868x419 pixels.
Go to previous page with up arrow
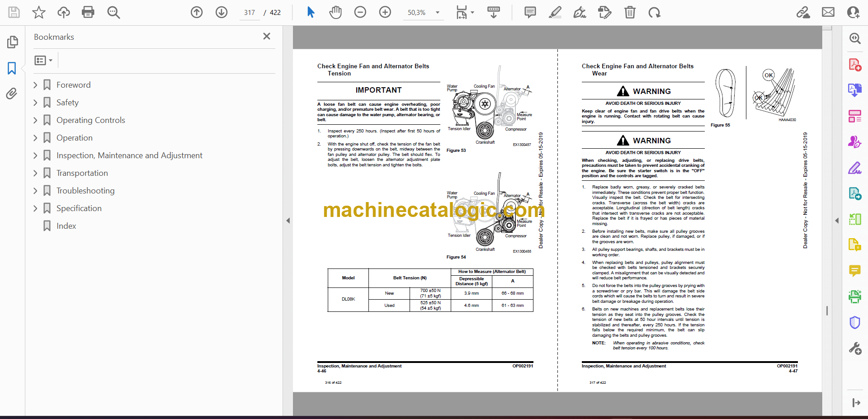click(197, 12)
